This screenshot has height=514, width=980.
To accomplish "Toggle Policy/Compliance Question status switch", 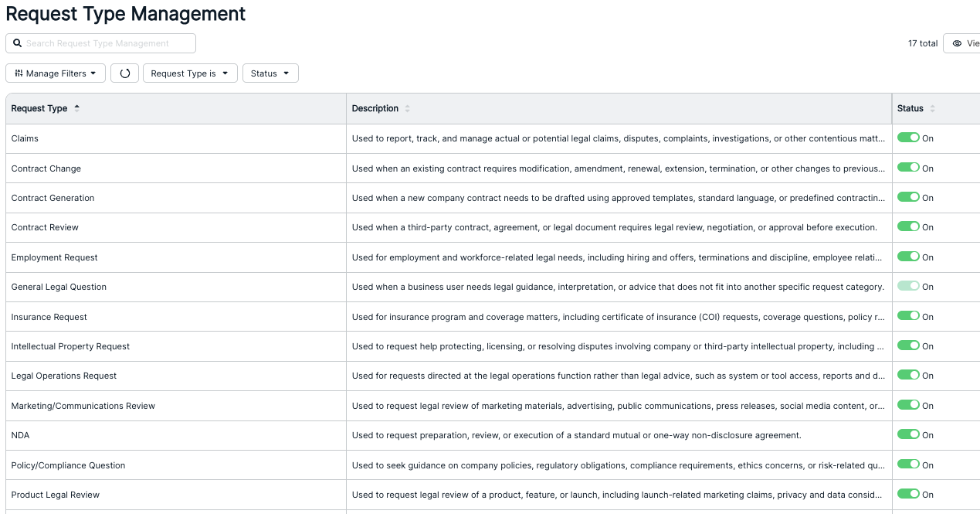I will (x=908, y=465).
